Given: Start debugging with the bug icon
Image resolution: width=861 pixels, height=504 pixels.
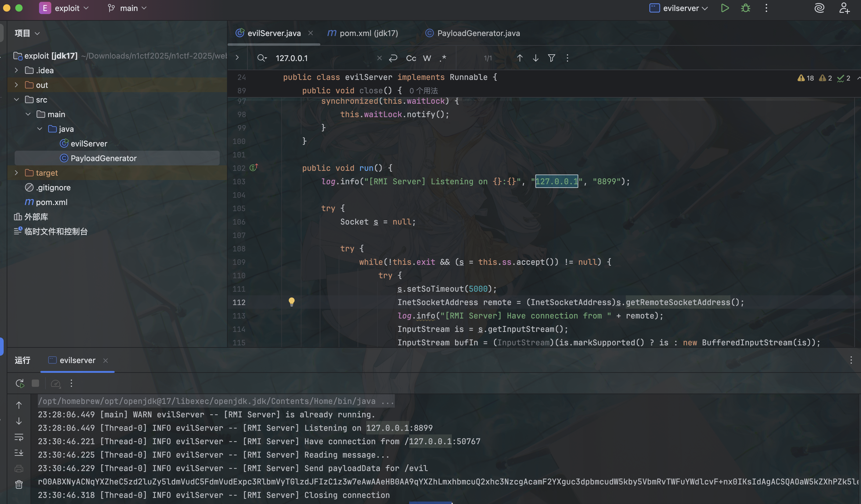Looking at the screenshot, I should tap(745, 8).
